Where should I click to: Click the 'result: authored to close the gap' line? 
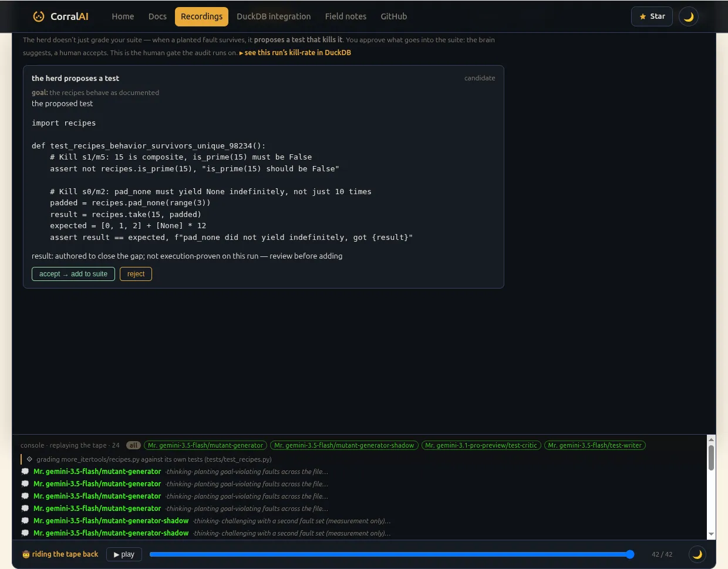pos(187,256)
